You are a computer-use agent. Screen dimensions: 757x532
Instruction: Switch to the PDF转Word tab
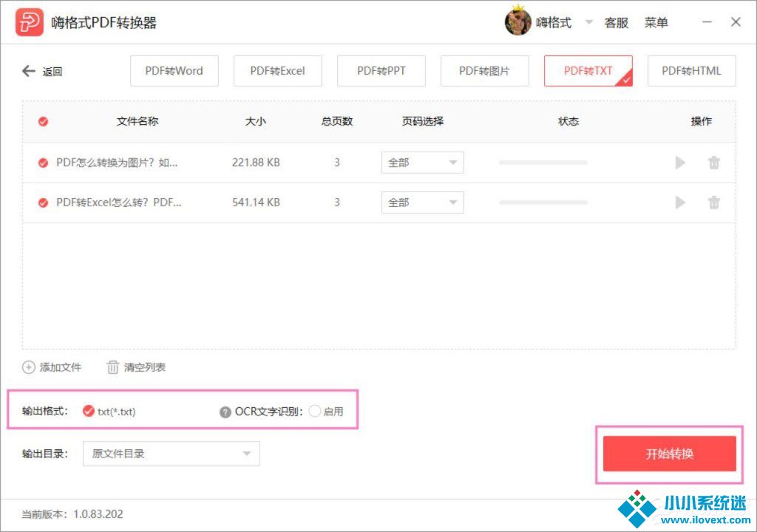click(174, 71)
